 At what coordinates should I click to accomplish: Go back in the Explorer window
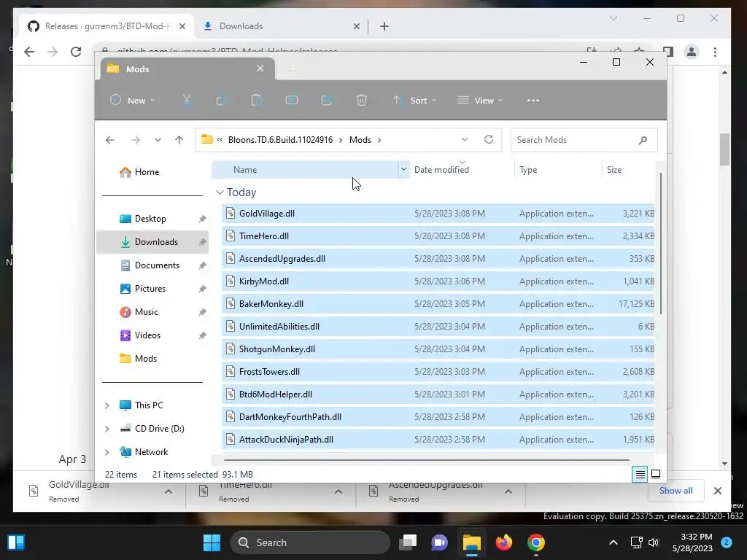coord(110,140)
